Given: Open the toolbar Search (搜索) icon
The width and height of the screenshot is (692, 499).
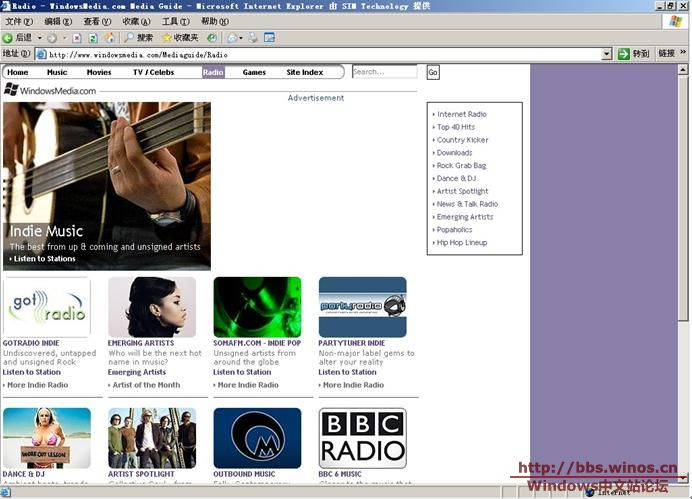Looking at the screenshot, I should click(138, 38).
